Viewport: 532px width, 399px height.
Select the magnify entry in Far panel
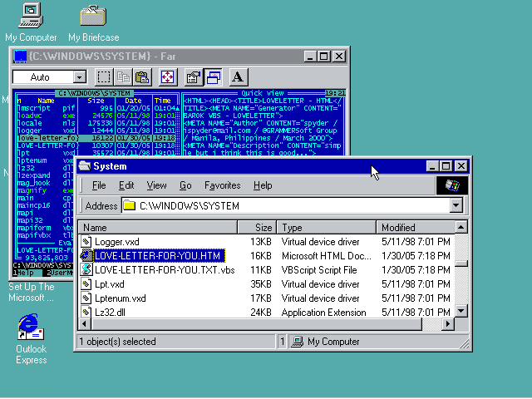click(46, 190)
